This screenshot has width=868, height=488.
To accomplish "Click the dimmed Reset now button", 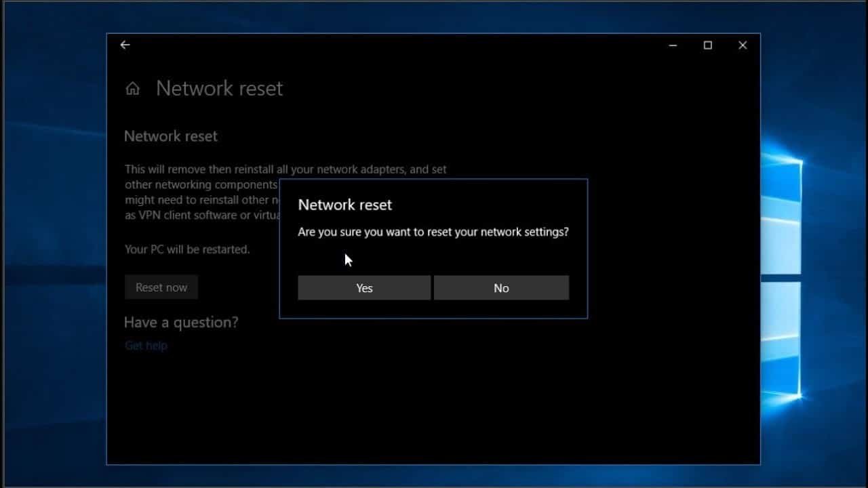I will coord(161,287).
